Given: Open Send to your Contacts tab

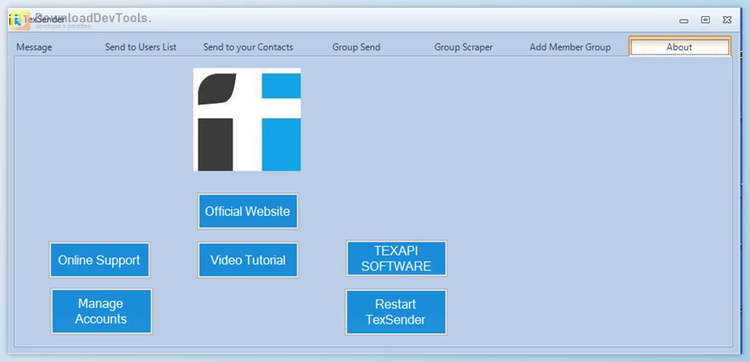Looking at the screenshot, I should (248, 47).
